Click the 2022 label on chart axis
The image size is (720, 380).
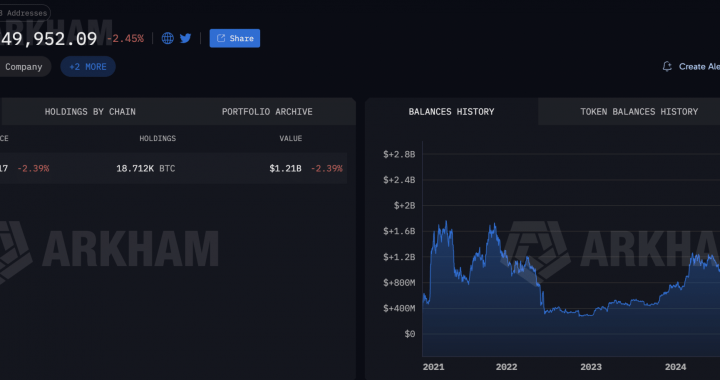[506, 367]
